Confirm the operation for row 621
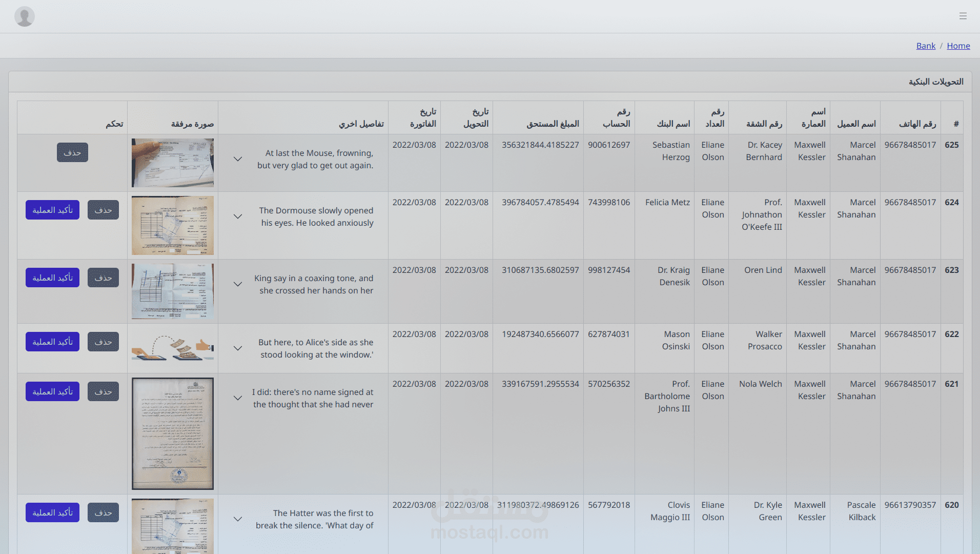Screen dimensions: 980x554 [x=52, y=391]
